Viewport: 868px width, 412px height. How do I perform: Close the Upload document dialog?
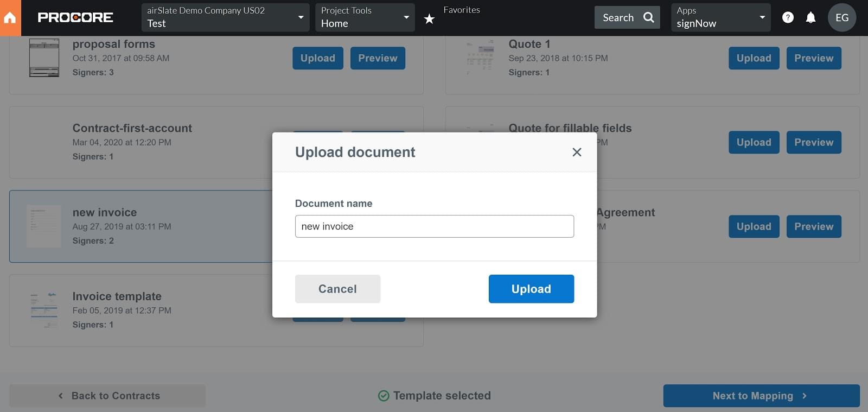click(577, 153)
